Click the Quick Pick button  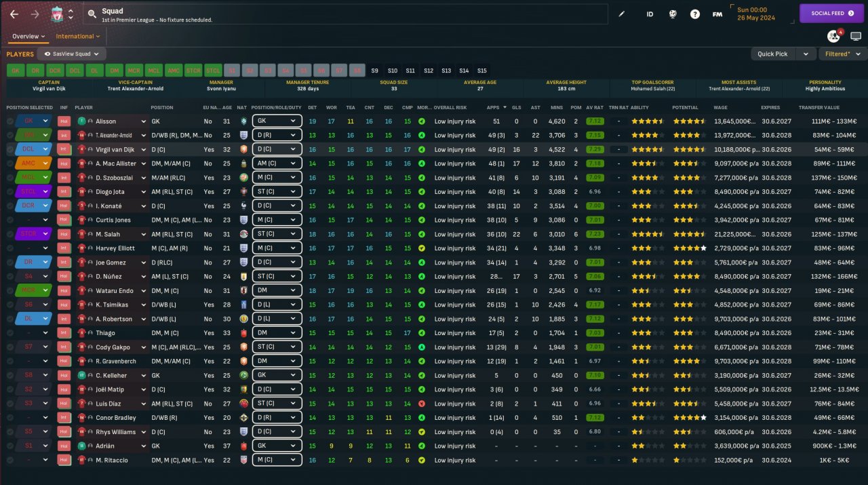pos(772,54)
